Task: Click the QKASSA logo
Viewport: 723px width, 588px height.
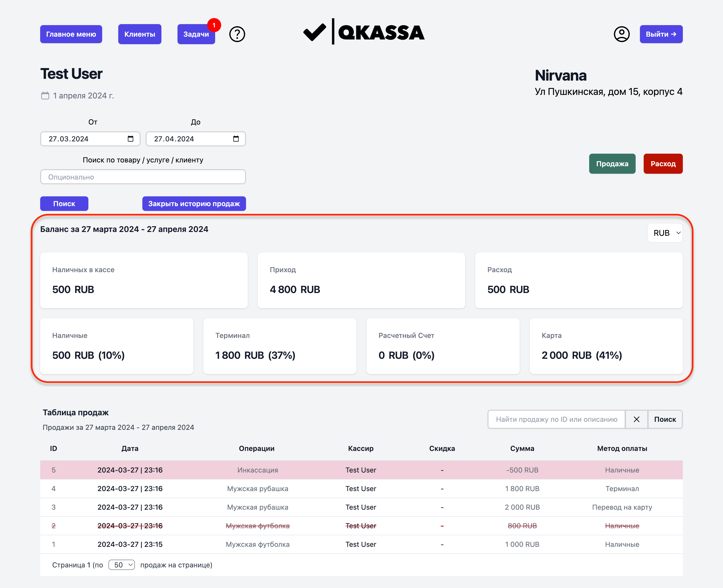Action: 364,32
